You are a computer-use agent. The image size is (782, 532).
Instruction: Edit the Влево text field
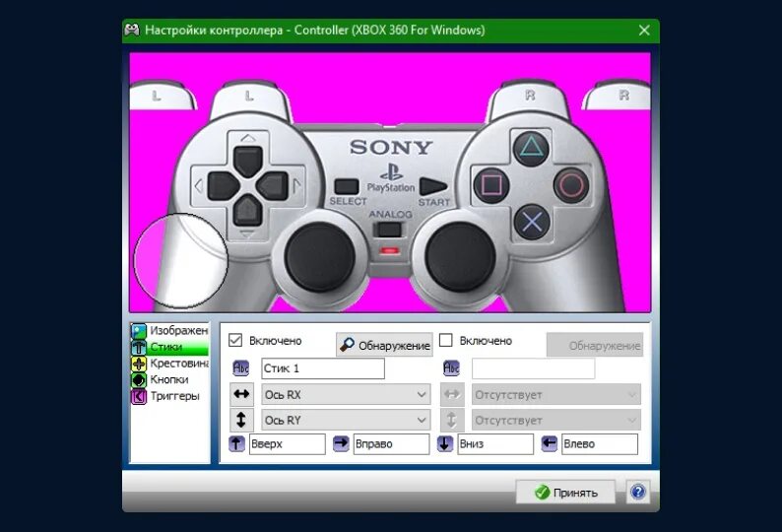[x=600, y=443]
